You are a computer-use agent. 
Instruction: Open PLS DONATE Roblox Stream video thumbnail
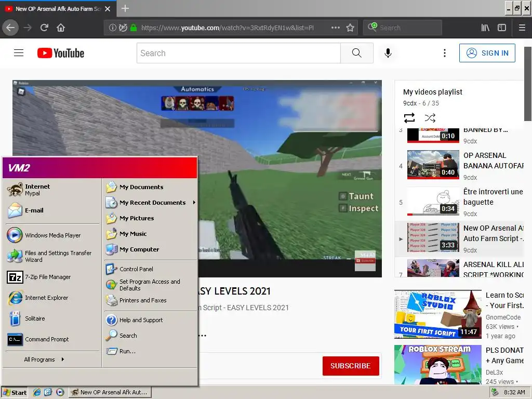437,365
